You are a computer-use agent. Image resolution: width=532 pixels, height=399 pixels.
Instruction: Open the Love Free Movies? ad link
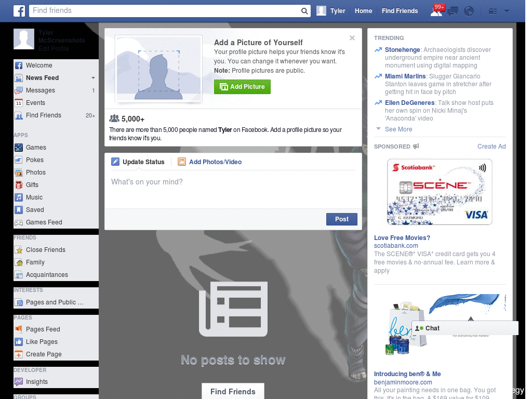(402, 238)
